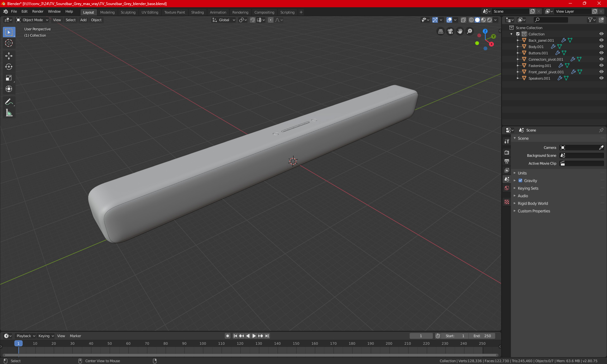Screen dimensions: 607x364
Task: Select the Annotate pencil tool
Action: [x=9, y=102]
